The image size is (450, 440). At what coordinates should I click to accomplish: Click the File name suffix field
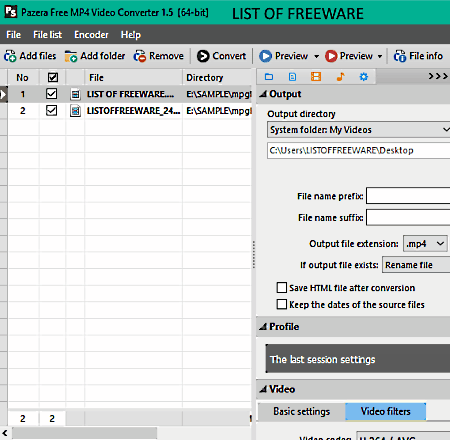click(408, 217)
